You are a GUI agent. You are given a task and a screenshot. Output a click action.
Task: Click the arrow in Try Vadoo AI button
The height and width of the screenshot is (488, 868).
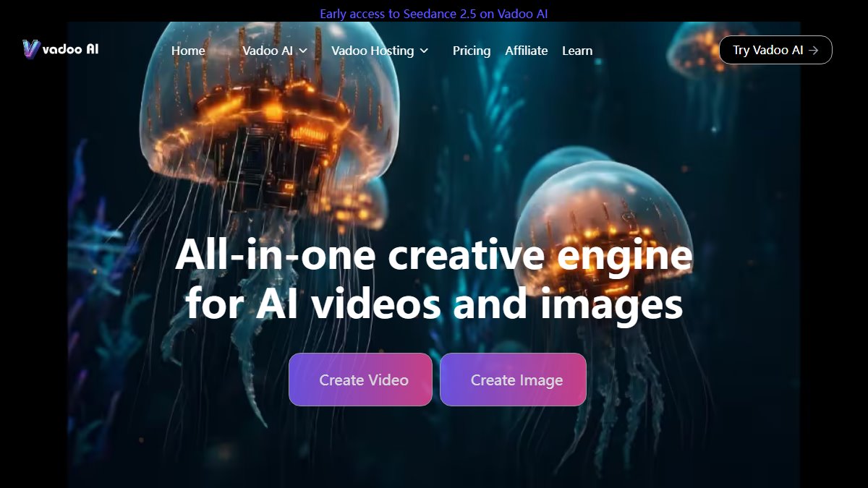pos(814,51)
